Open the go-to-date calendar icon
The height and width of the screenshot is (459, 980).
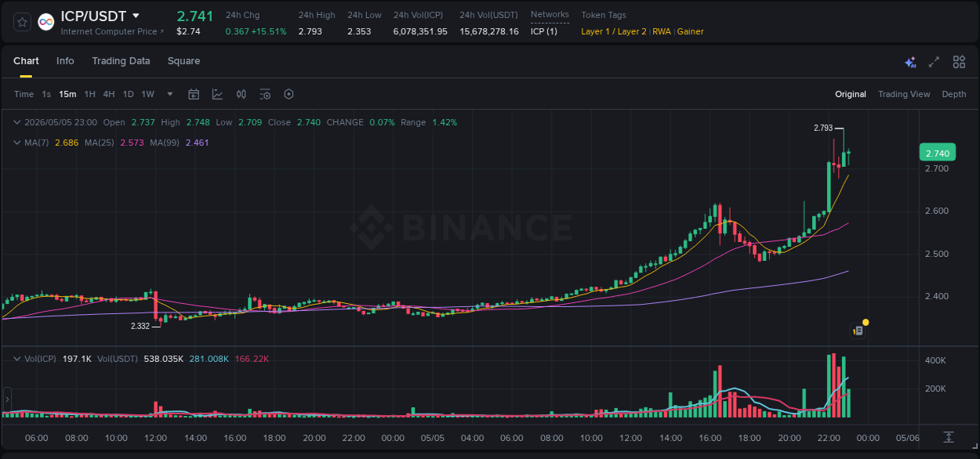(194, 94)
